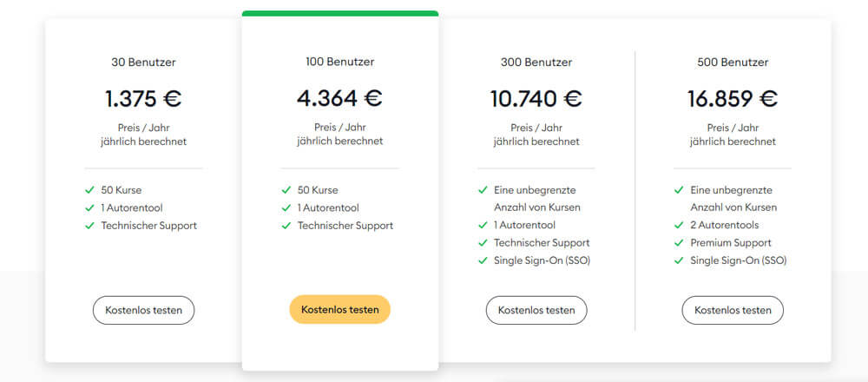Click the yellow Kostenlos testen button
This screenshot has width=868, height=382.
[340, 309]
